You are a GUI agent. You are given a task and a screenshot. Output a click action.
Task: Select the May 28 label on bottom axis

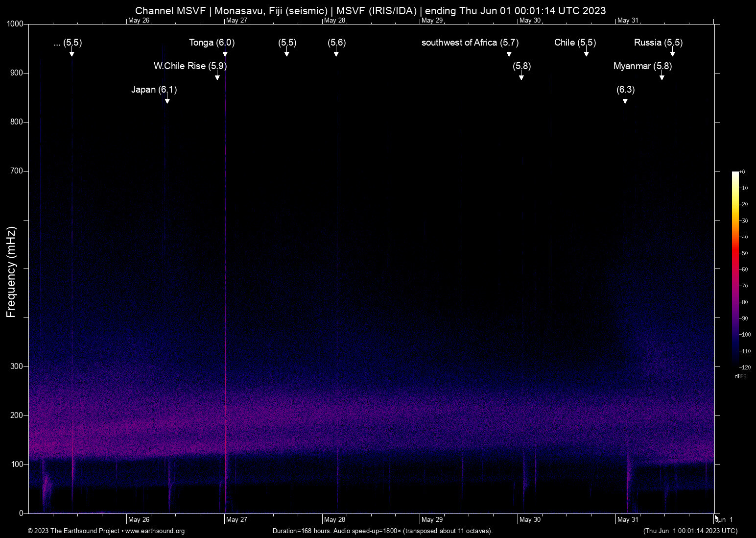pyautogui.click(x=333, y=519)
